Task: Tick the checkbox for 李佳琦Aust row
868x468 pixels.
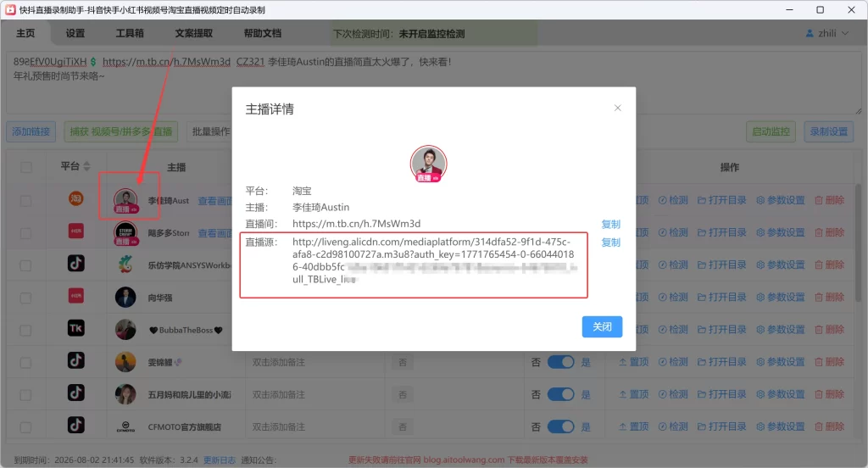Action: click(26, 200)
